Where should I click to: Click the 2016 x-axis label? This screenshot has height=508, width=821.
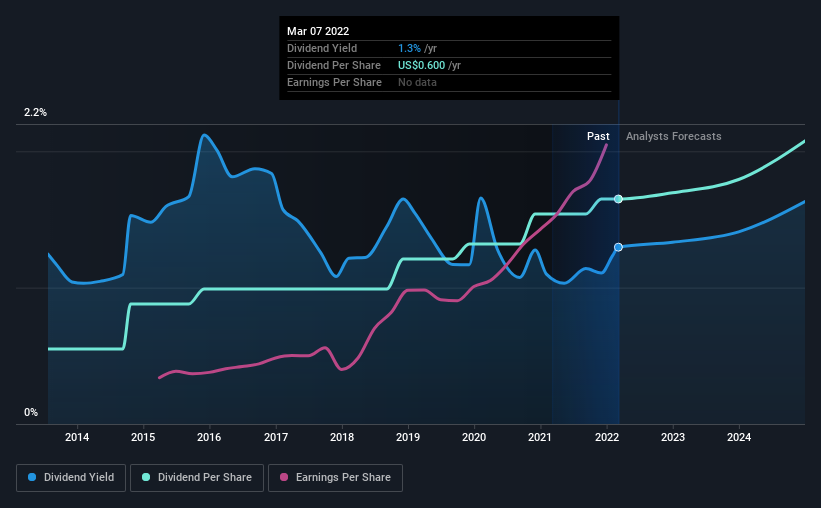point(209,437)
